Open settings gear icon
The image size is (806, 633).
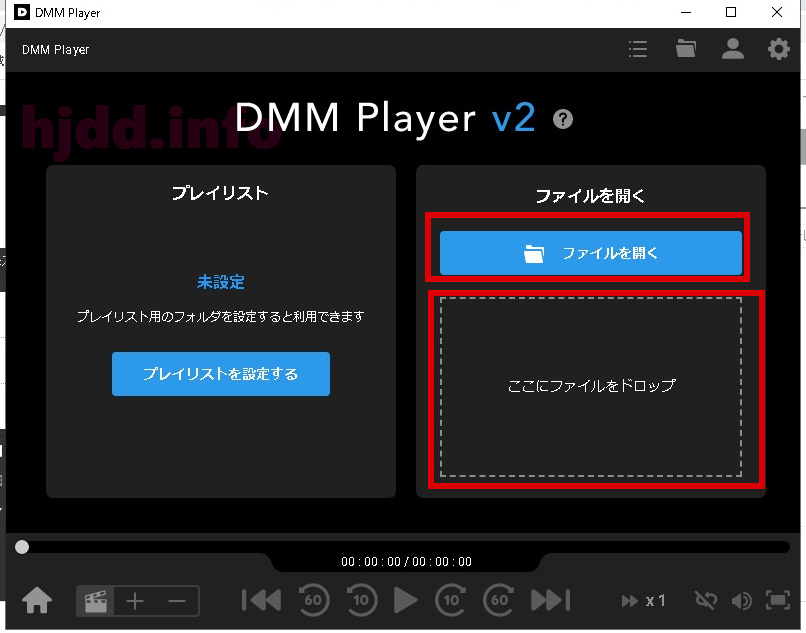pyautogui.click(x=778, y=49)
